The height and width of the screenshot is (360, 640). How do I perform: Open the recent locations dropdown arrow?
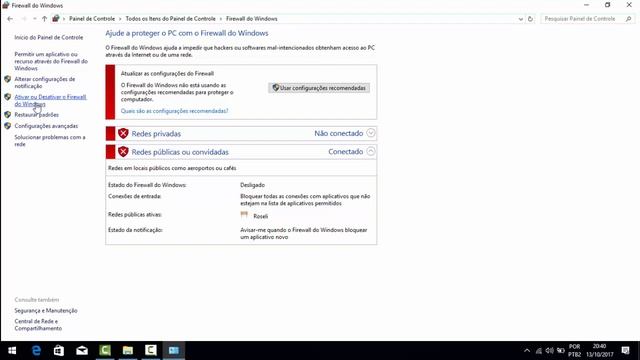[x=34, y=19]
